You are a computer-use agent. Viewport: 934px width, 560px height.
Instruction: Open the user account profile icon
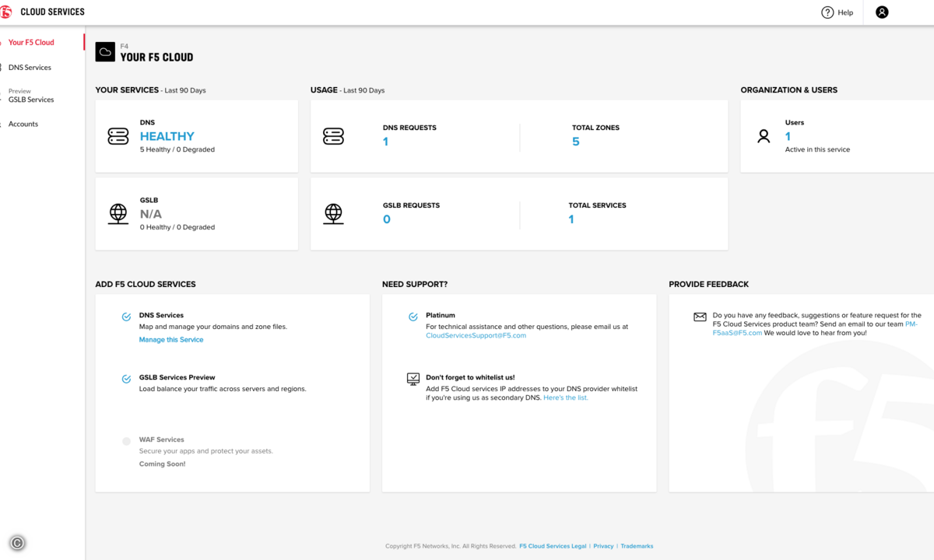coord(882,12)
